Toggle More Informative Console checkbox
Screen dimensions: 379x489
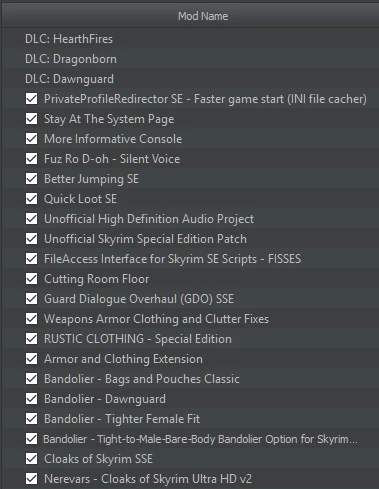point(32,139)
